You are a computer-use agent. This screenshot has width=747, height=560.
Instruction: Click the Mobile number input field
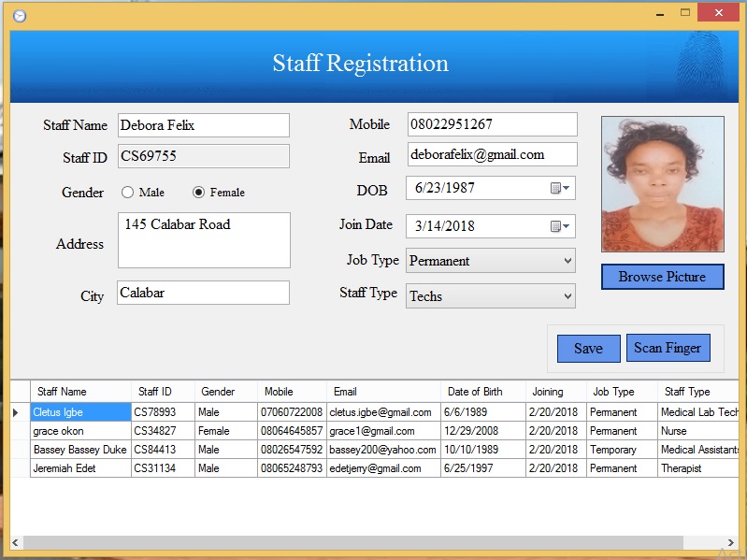492,124
